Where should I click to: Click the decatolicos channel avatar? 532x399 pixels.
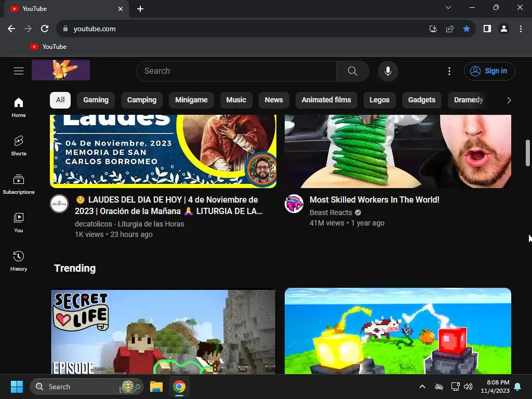59,204
